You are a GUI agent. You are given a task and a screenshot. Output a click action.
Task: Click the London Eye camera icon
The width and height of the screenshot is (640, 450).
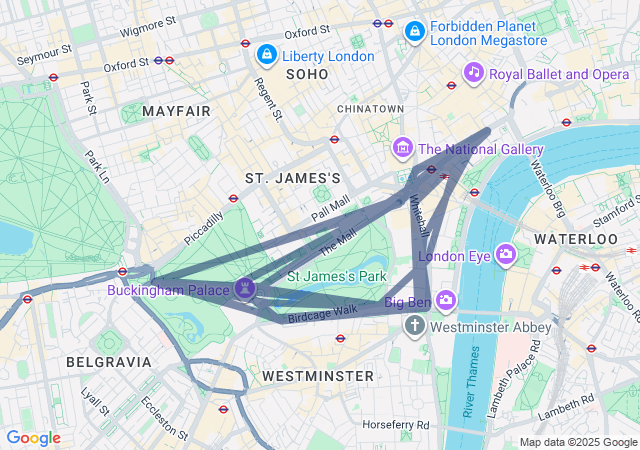click(506, 254)
